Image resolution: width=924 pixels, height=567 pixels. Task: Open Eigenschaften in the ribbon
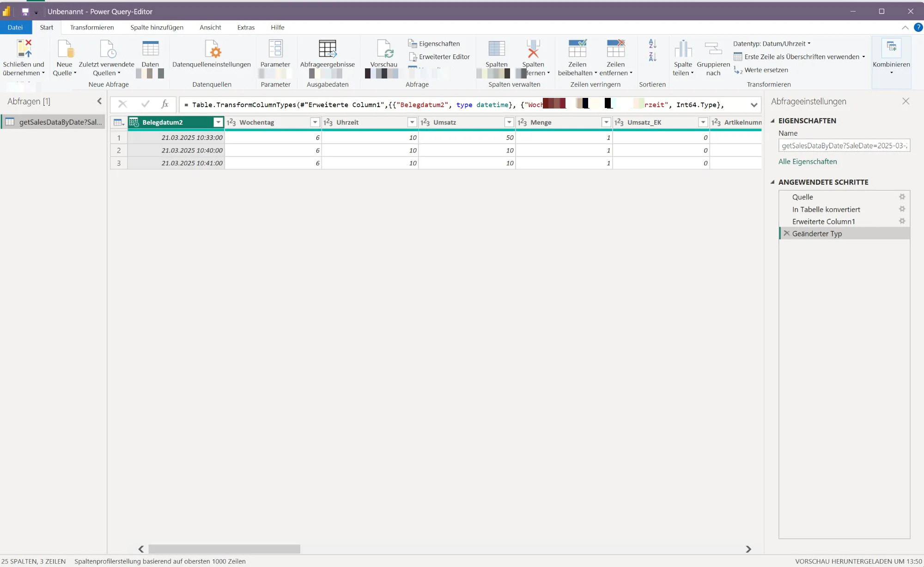(x=434, y=43)
